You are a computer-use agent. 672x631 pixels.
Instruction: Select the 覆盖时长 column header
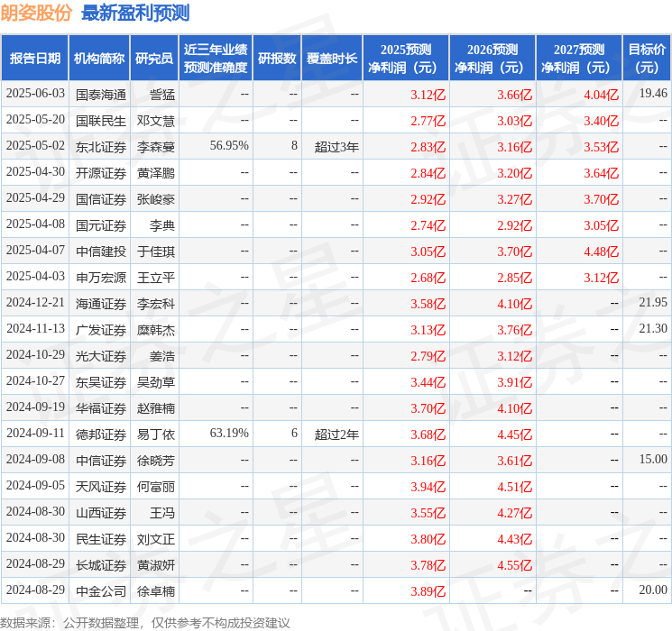point(332,59)
